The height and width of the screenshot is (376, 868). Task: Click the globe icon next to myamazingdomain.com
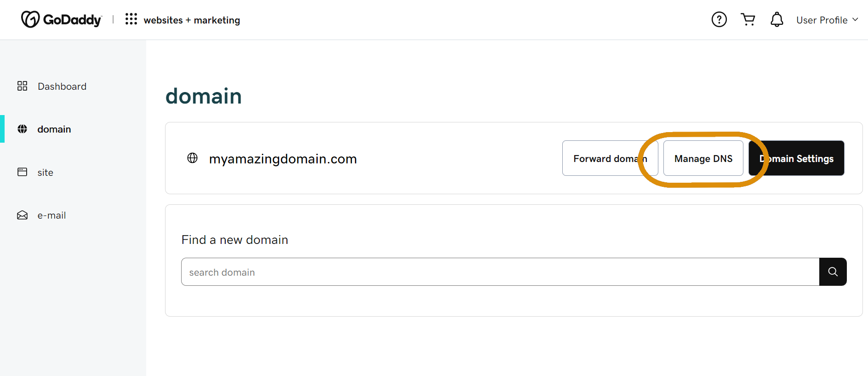(192, 158)
